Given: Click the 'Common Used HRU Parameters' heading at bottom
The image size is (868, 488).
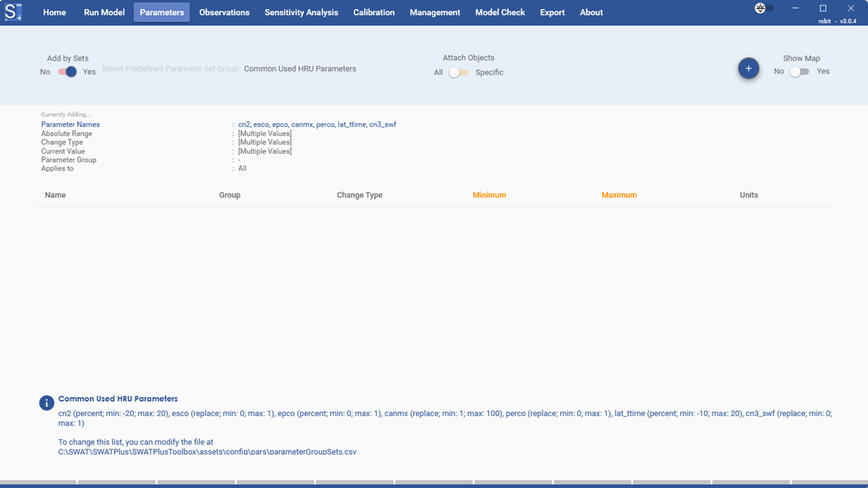Looking at the screenshot, I should point(118,399).
